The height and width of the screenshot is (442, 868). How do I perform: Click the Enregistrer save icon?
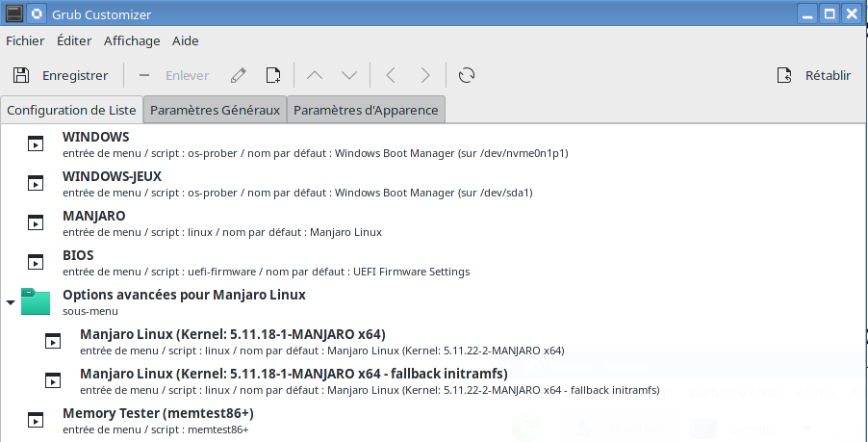click(x=21, y=75)
